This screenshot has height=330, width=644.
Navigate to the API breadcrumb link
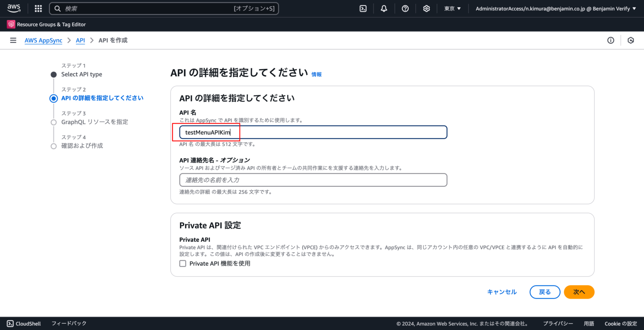80,40
